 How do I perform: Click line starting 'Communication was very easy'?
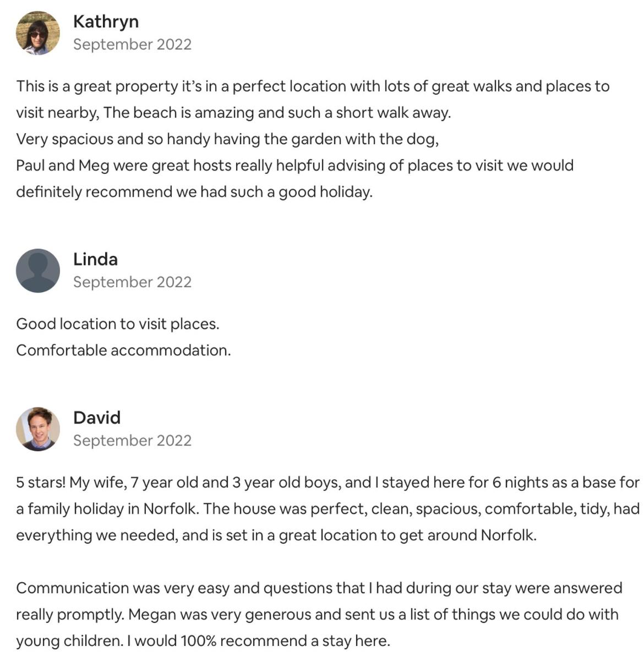tap(319, 588)
